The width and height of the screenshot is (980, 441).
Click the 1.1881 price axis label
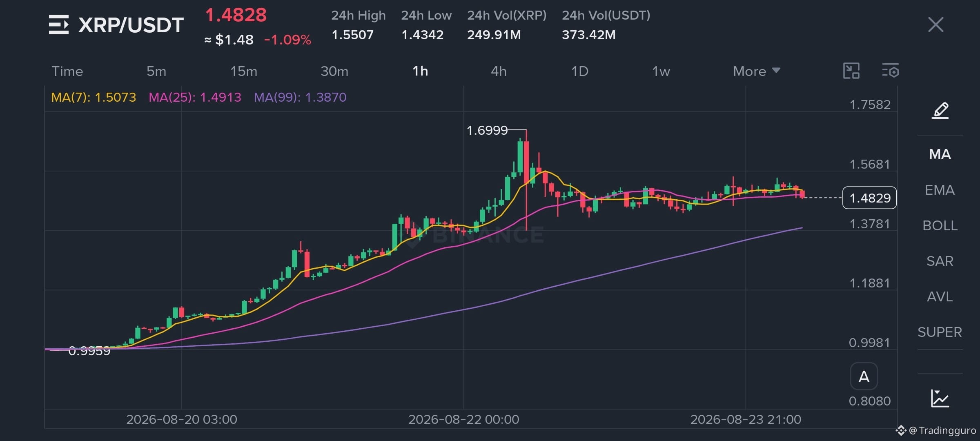click(869, 283)
